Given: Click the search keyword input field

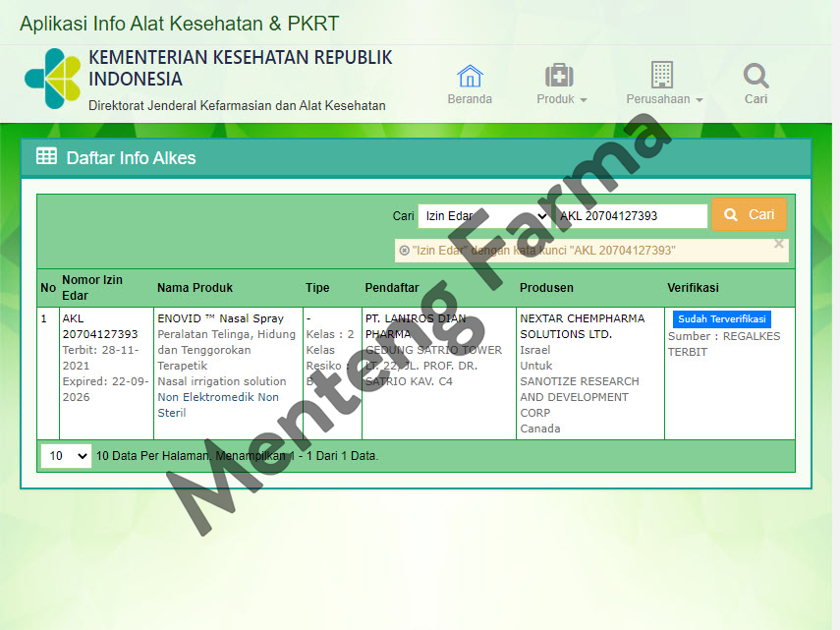Looking at the screenshot, I should pos(632,216).
